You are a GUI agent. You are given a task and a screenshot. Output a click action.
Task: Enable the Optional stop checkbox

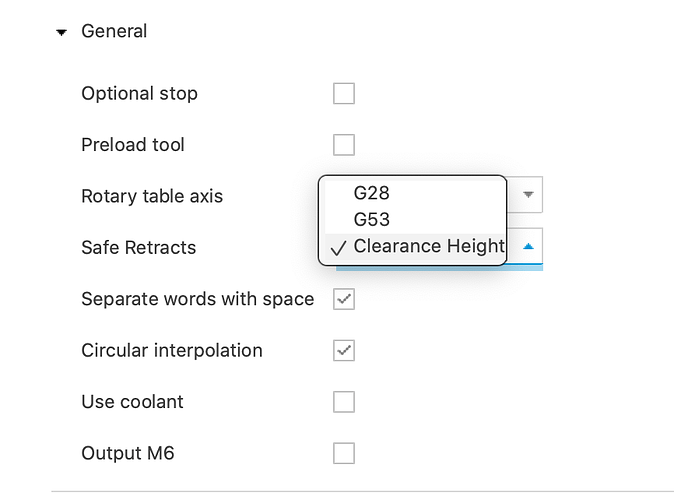(x=344, y=94)
